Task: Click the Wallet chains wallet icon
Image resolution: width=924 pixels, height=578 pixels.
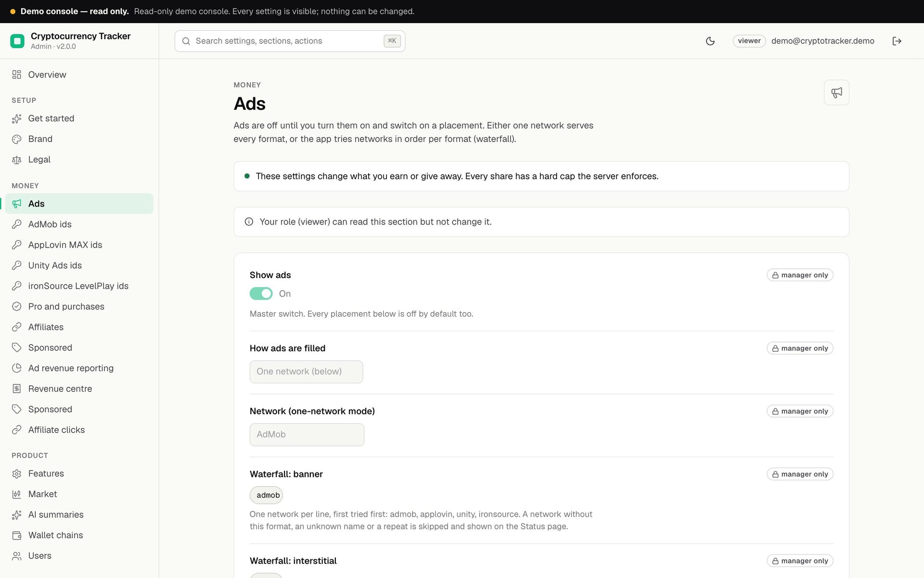Action: click(x=17, y=535)
